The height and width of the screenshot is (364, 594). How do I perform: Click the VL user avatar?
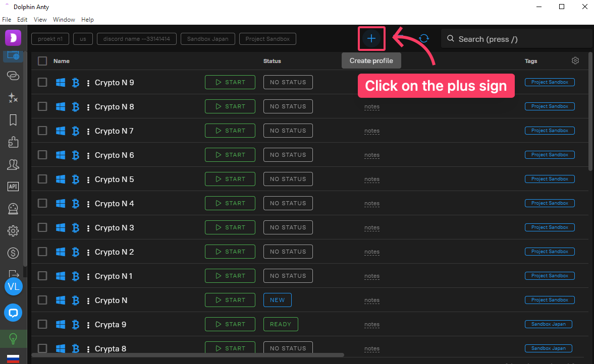tap(14, 286)
